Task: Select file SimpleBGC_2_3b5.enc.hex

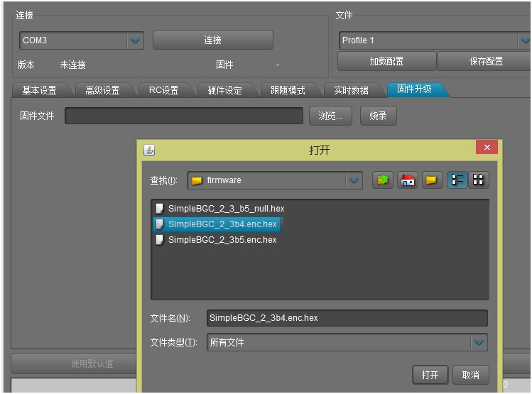Action: 222,240
